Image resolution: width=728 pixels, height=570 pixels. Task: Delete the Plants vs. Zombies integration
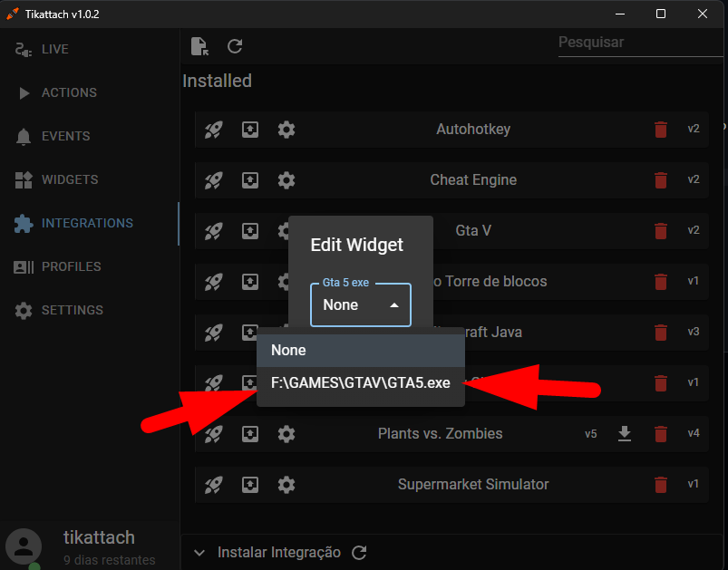661,434
